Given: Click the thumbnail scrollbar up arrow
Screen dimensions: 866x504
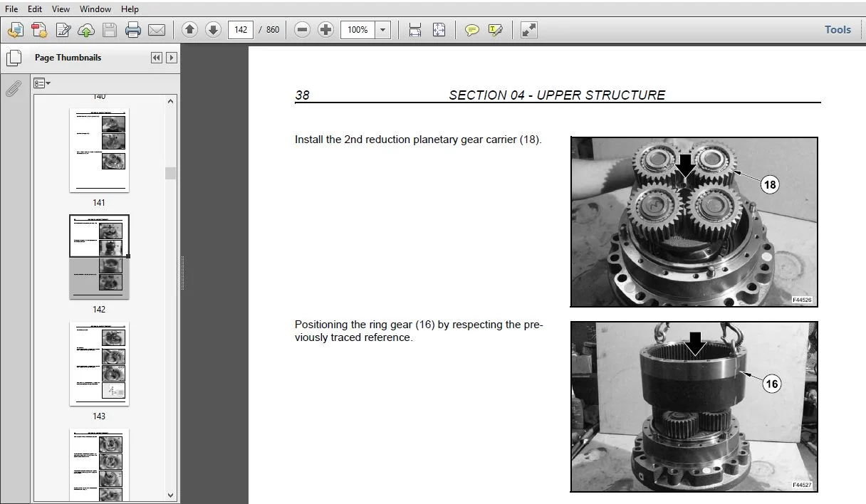Looking at the screenshot, I should click(171, 101).
